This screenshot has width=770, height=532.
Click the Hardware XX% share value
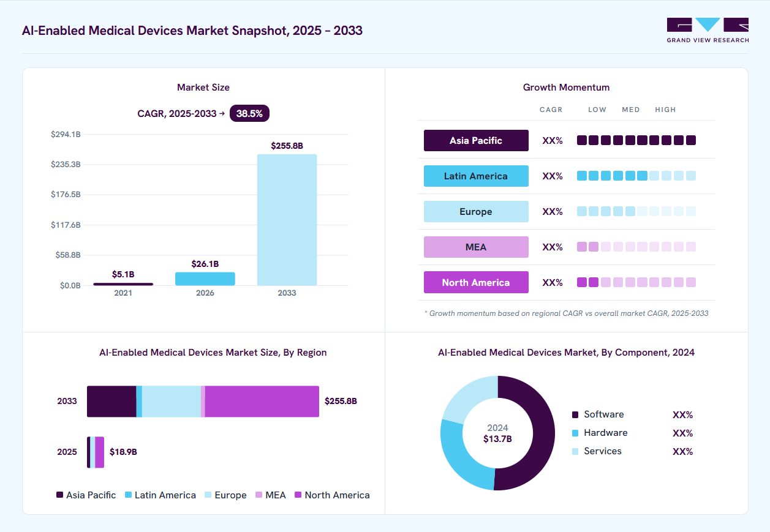682,433
